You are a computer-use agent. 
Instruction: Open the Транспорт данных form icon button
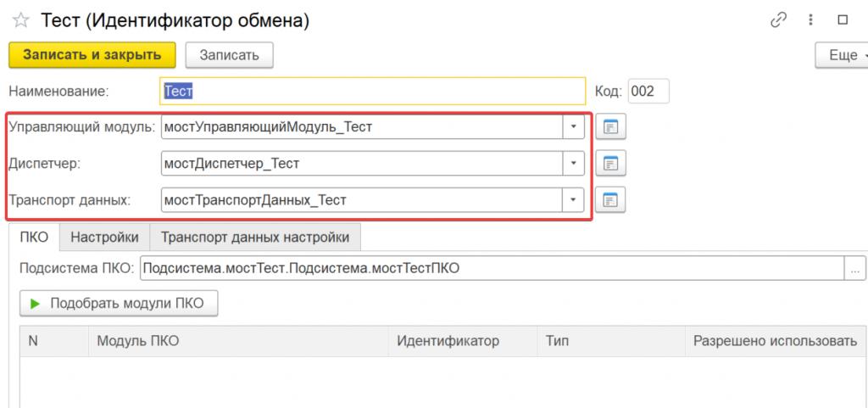point(610,200)
